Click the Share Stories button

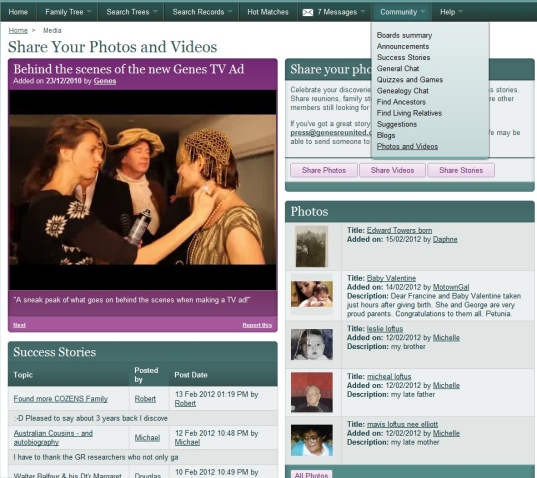point(461,170)
